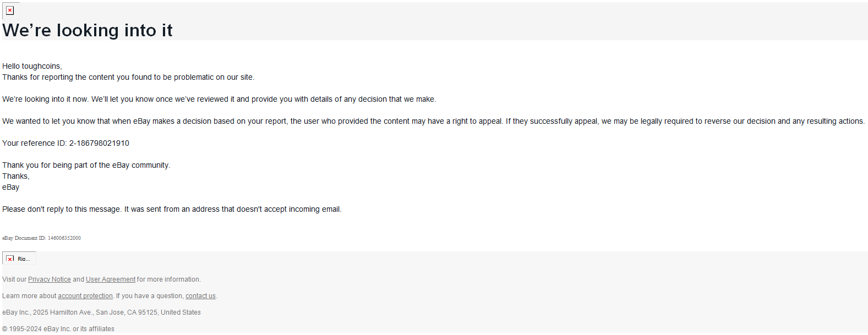
Task: Click the "Thanks for reporting the content" sentence
Action: tap(128, 77)
